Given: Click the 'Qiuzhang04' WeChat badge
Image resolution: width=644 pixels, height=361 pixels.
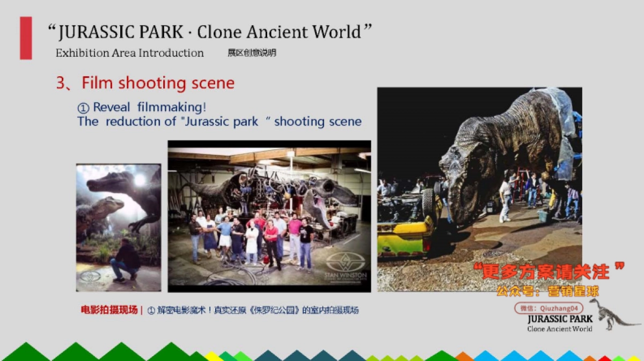Looking at the screenshot, I should pos(548,308).
